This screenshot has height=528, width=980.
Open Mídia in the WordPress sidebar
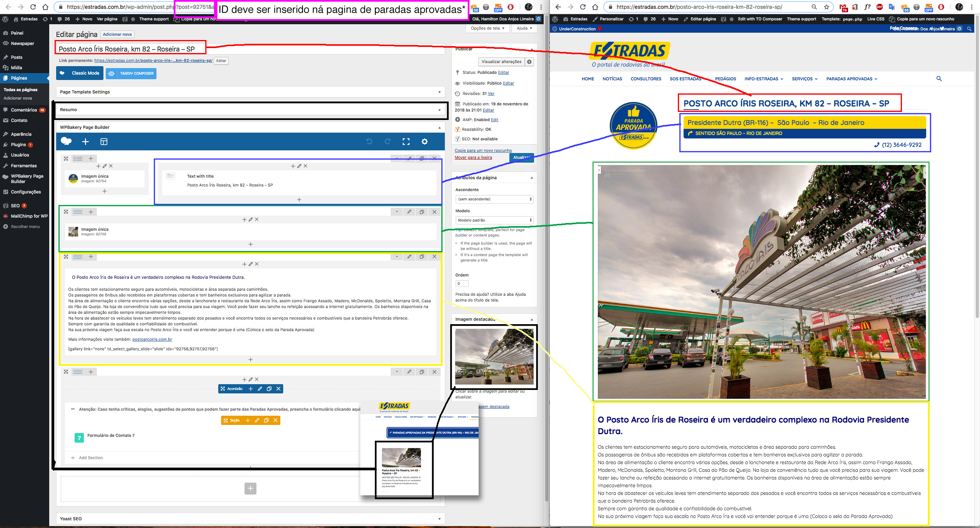(16, 68)
